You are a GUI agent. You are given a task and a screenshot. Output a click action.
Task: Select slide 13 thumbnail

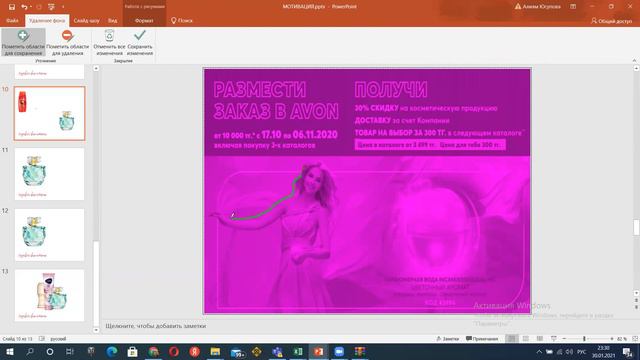pyautogui.click(x=49, y=295)
